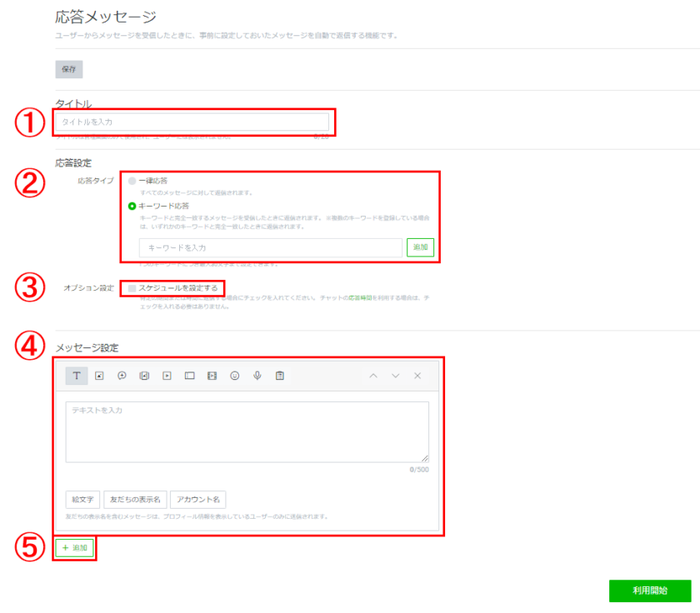Select the image message icon in toolbar
Image resolution: width=700 pixels, height=613 pixels.
click(x=99, y=376)
